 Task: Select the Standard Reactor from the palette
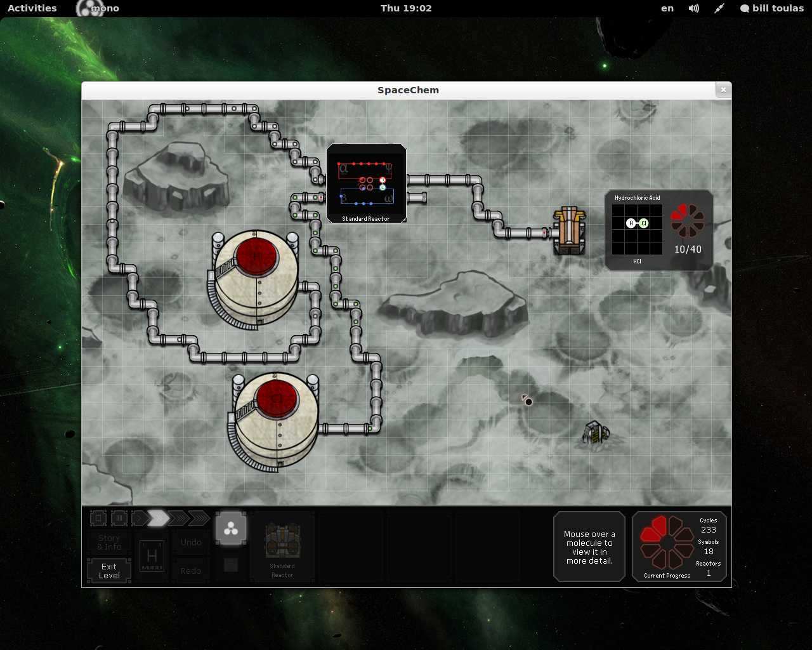pyautogui.click(x=282, y=547)
